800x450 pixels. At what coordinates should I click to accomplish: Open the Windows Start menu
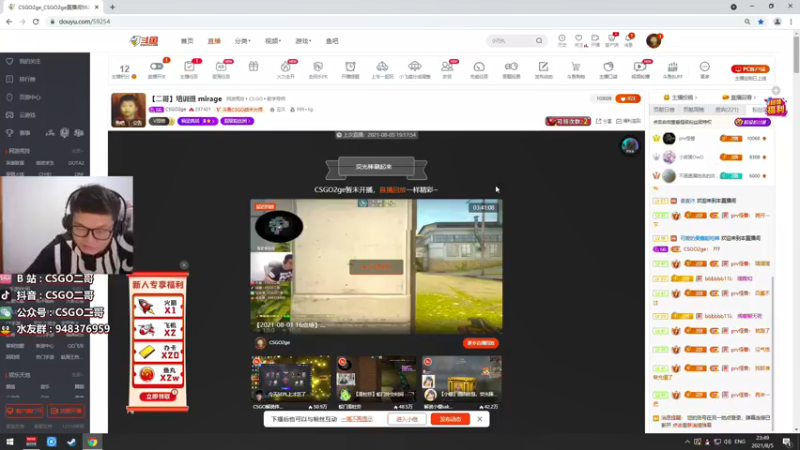[x=10, y=442]
